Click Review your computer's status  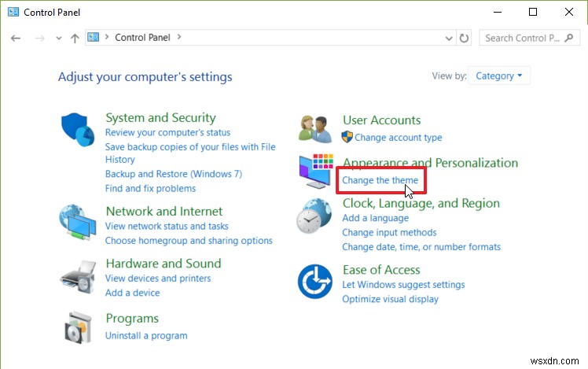pos(167,132)
